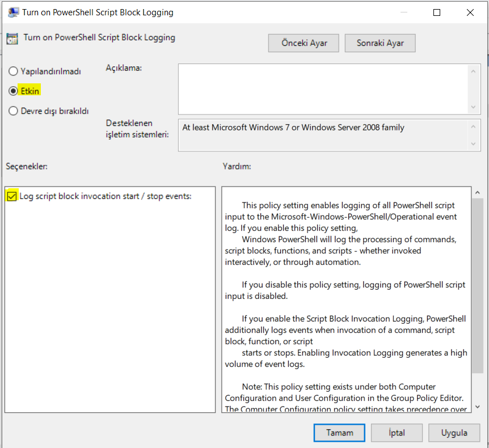
Task: Select the Etkin radio button
Action: 12,91
